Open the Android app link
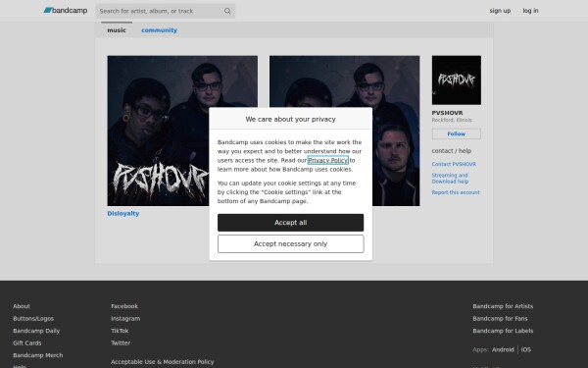Screen dimensions: 588x368 503,349
